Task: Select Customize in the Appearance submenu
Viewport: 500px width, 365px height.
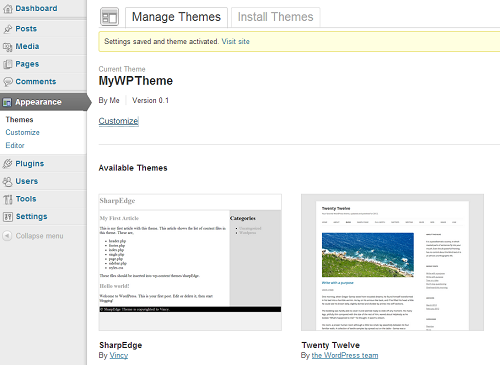Action: (x=22, y=132)
